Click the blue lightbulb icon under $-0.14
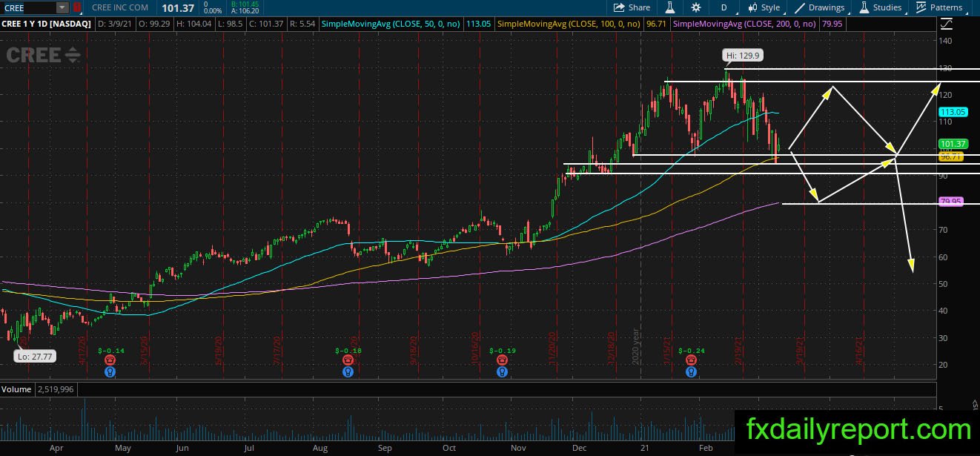The width and height of the screenshot is (980, 456). (x=110, y=371)
